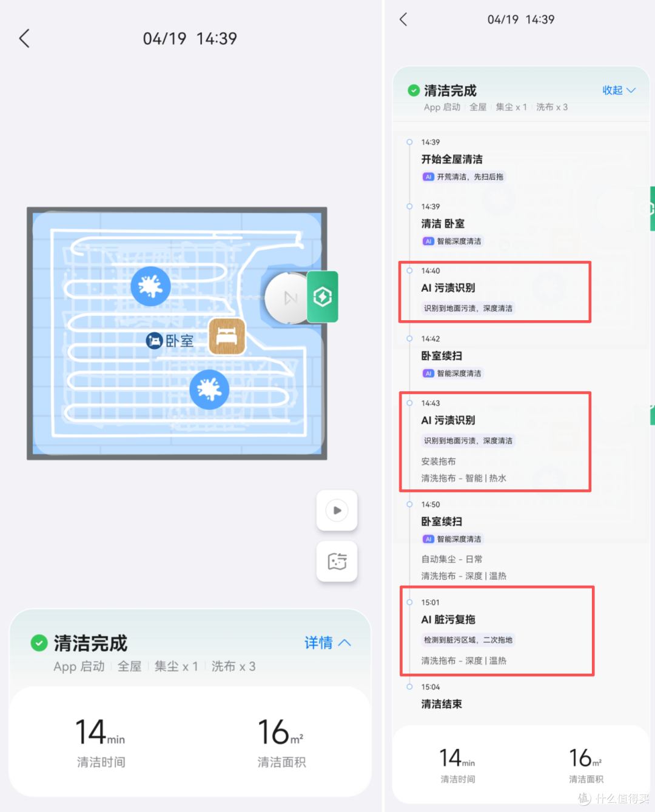The height and width of the screenshot is (812, 655).
Task: Tap 检测到脏污区域，二次拖地 tag
Action: coord(468,640)
